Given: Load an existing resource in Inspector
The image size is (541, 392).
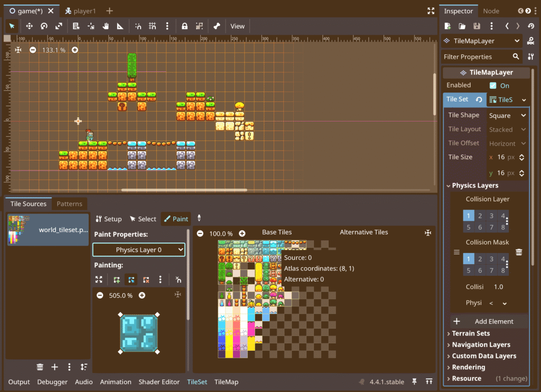Looking at the screenshot, I should pos(462,26).
